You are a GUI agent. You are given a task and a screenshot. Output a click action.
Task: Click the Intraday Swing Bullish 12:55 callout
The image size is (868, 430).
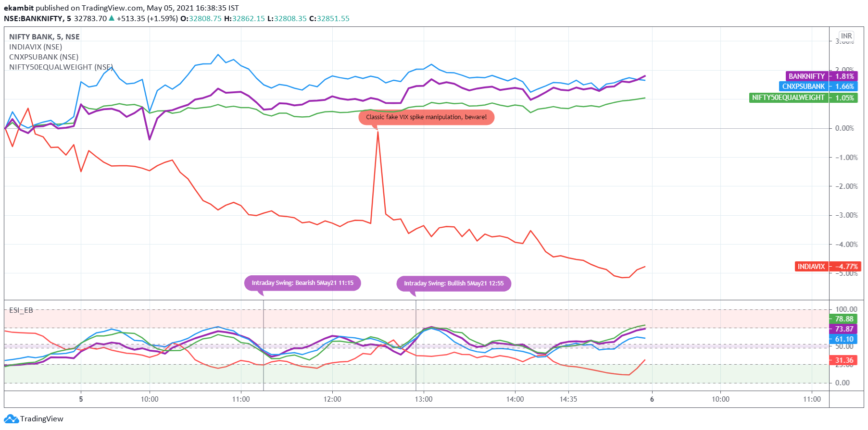pos(454,283)
